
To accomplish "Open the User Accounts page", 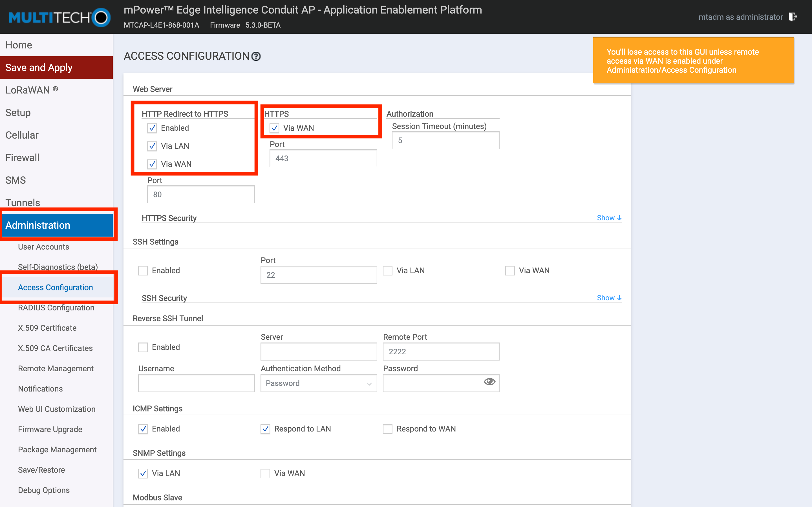I will coord(43,247).
